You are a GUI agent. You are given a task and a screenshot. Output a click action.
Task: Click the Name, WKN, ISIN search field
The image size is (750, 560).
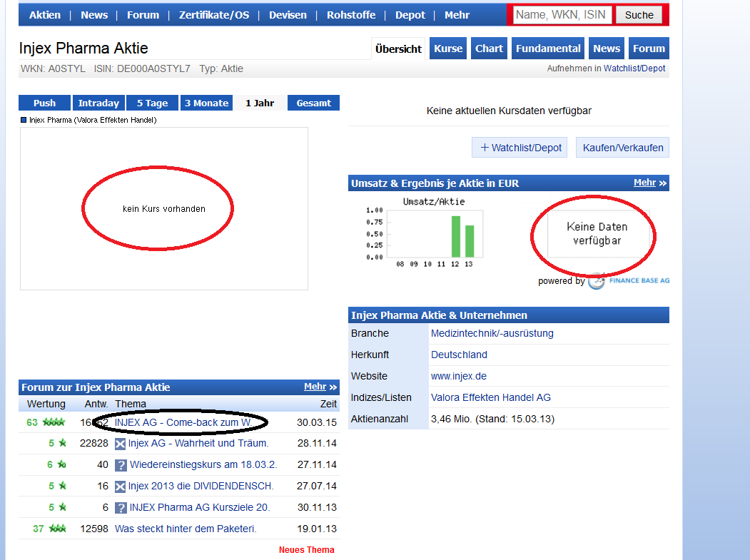click(562, 15)
